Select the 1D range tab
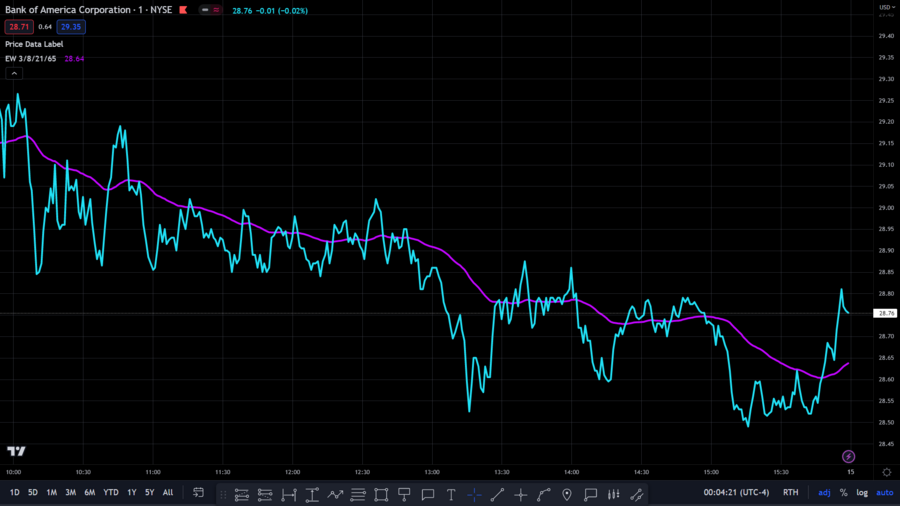The image size is (900, 506). (14, 492)
